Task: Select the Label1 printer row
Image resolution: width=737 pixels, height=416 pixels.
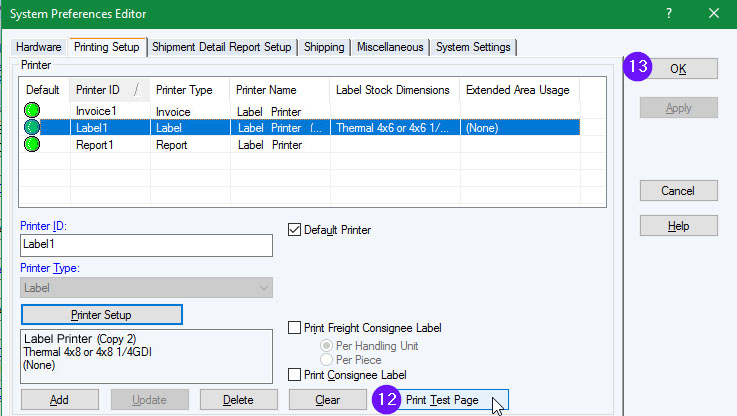Action: (x=300, y=127)
